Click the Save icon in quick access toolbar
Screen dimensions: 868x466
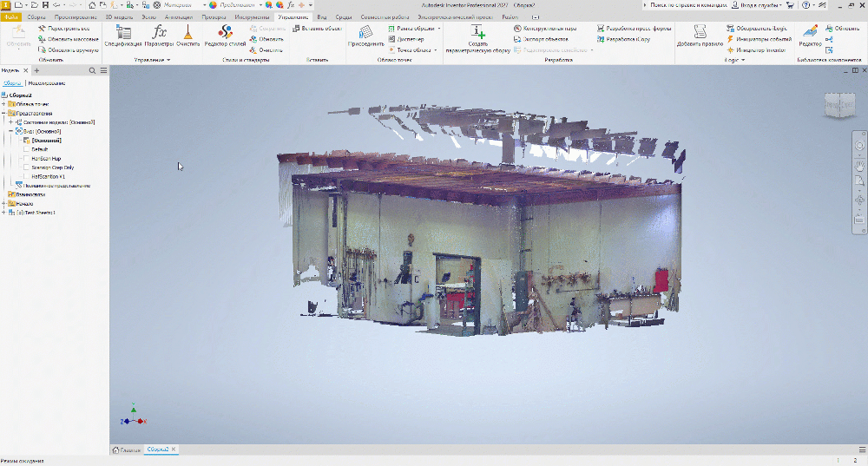45,5
